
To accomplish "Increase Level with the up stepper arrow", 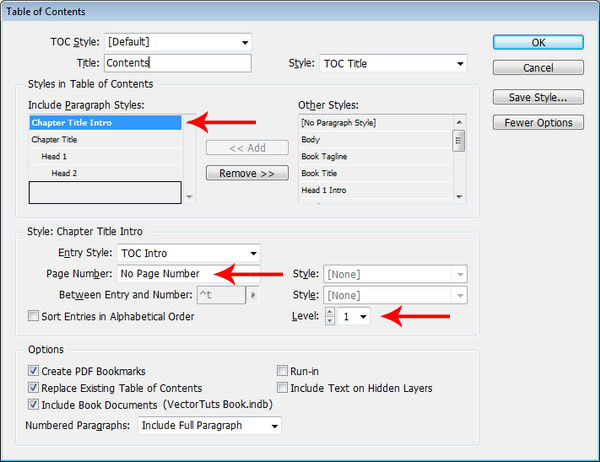I will point(329,312).
